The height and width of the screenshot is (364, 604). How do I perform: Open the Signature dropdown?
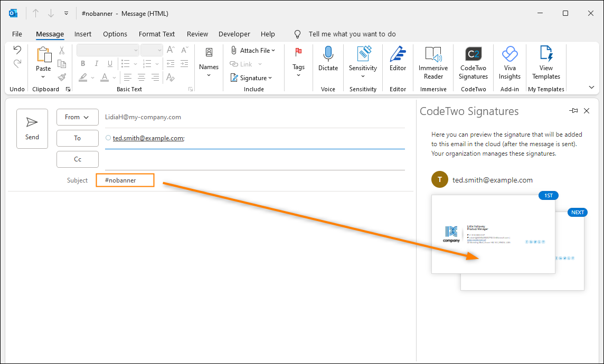pyautogui.click(x=251, y=78)
